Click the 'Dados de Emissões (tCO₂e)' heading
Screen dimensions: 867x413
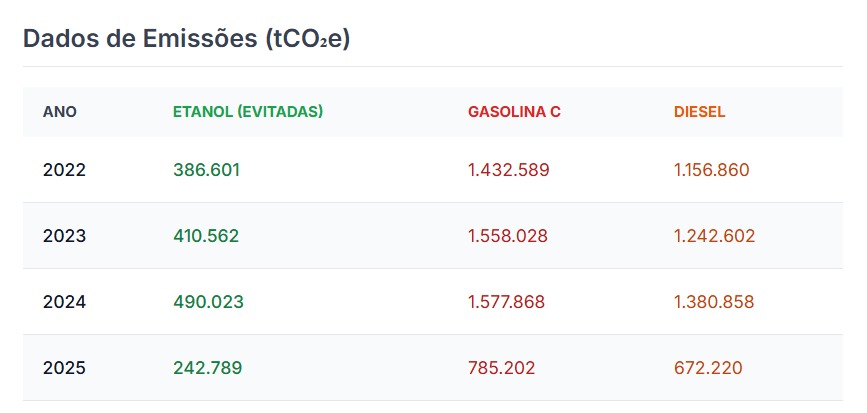(187, 39)
